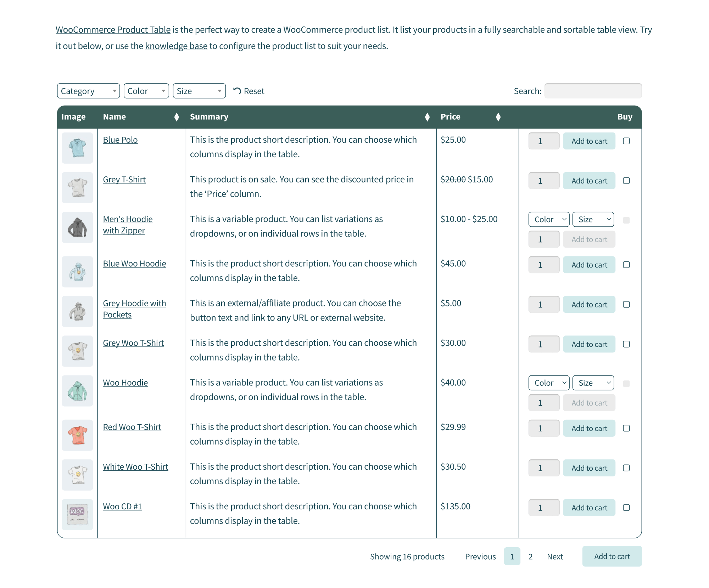Sort table by Price column arrows

click(498, 117)
